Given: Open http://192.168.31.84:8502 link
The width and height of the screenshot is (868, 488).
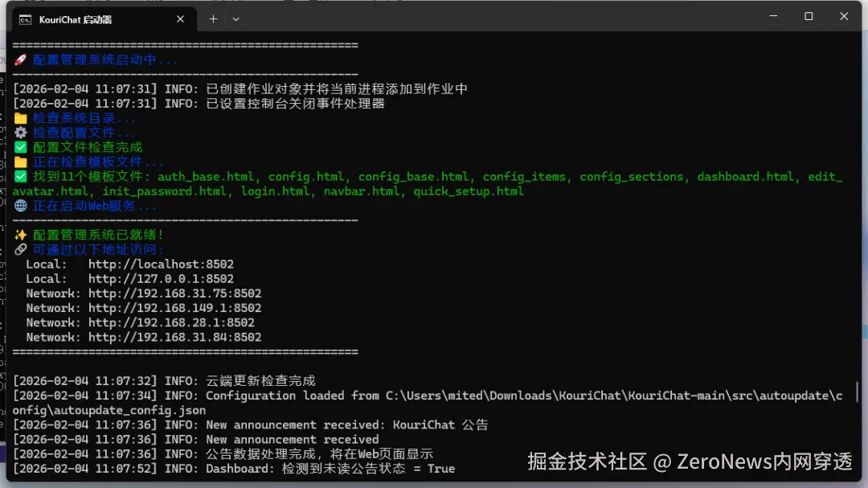Looking at the screenshot, I should pyautogui.click(x=175, y=337).
